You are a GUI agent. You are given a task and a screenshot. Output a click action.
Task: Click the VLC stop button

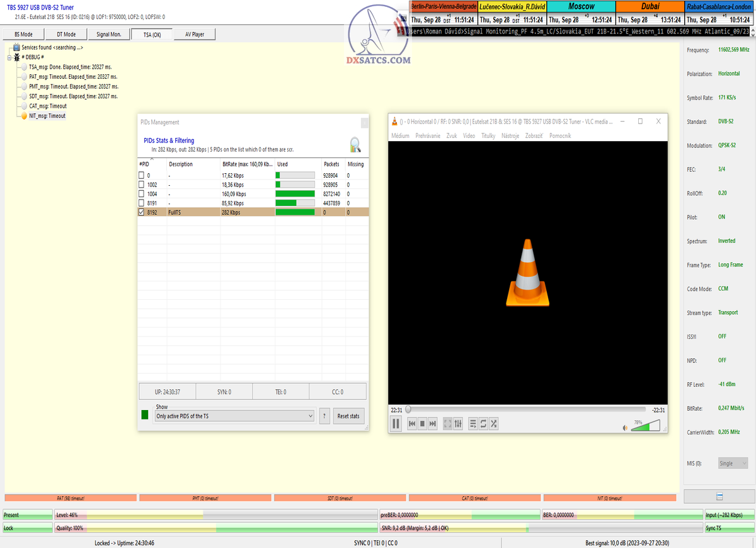[423, 424]
